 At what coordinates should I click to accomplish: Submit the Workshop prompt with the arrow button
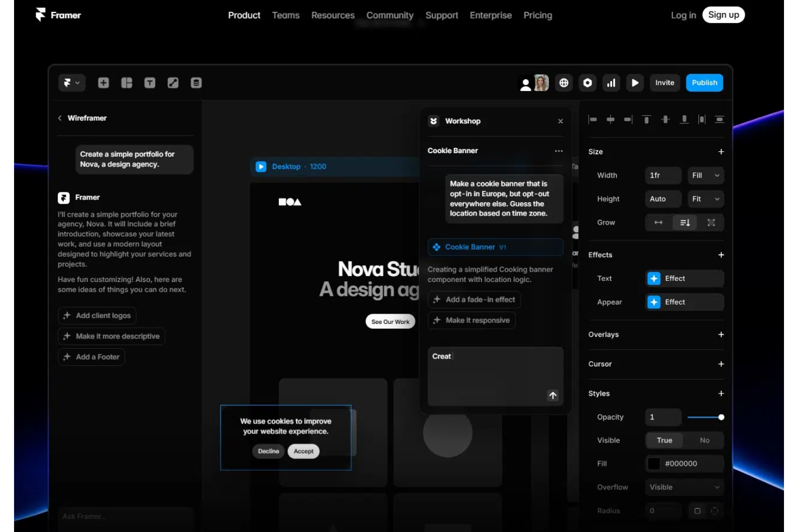pyautogui.click(x=553, y=396)
